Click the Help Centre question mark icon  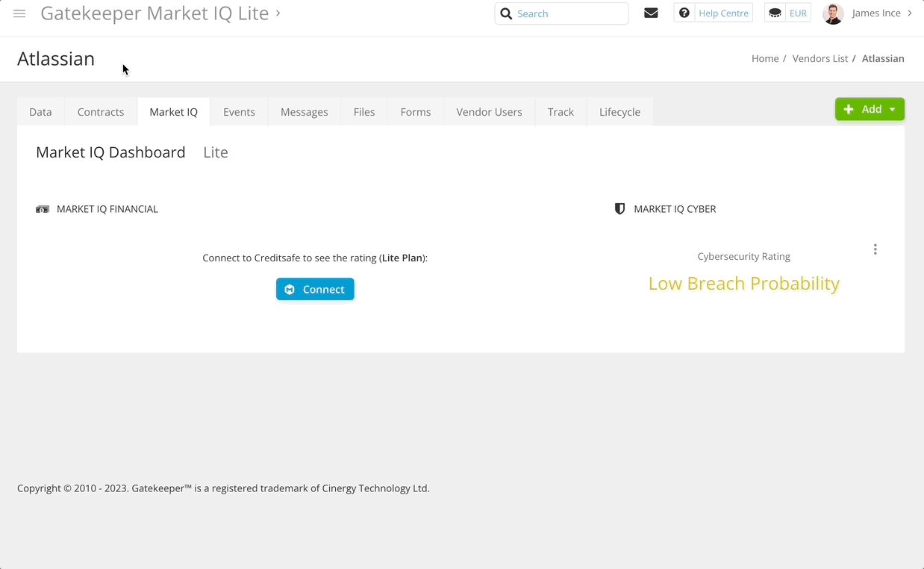[x=684, y=13]
